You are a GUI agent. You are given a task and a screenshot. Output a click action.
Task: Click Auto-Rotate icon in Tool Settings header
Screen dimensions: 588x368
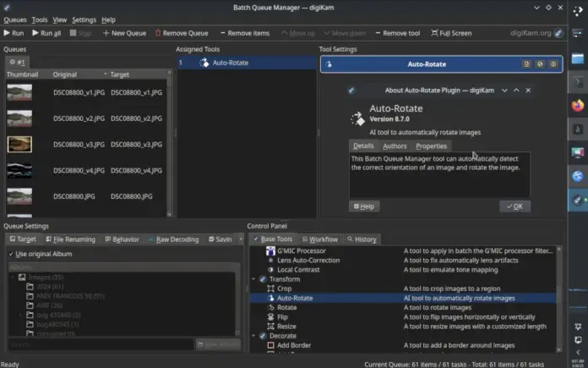pyautogui.click(x=329, y=64)
